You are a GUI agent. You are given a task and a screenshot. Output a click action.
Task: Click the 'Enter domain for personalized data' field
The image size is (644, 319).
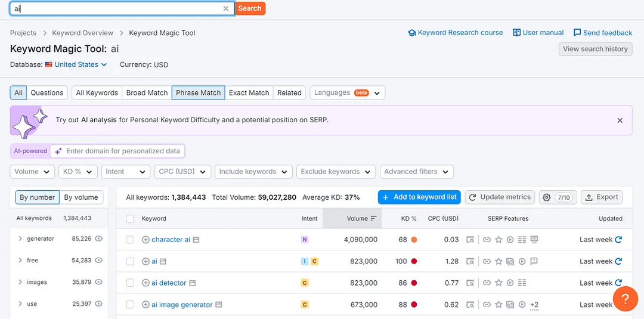117,151
